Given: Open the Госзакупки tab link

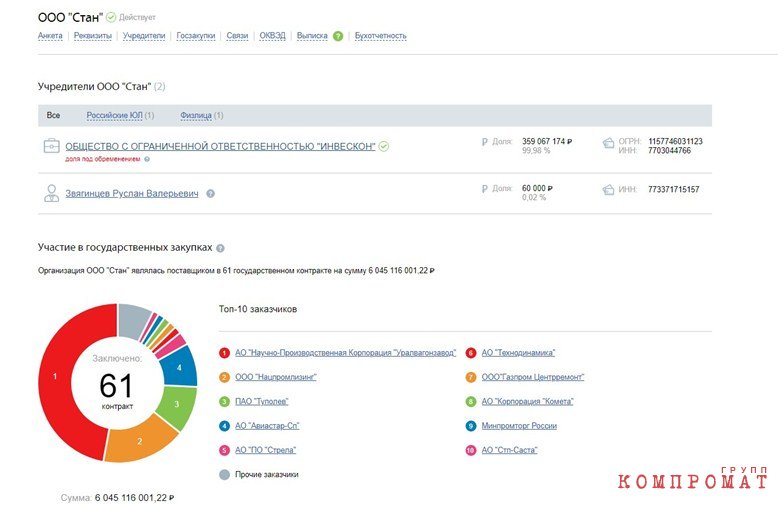Looking at the screenshot, I should pos(196,36).
